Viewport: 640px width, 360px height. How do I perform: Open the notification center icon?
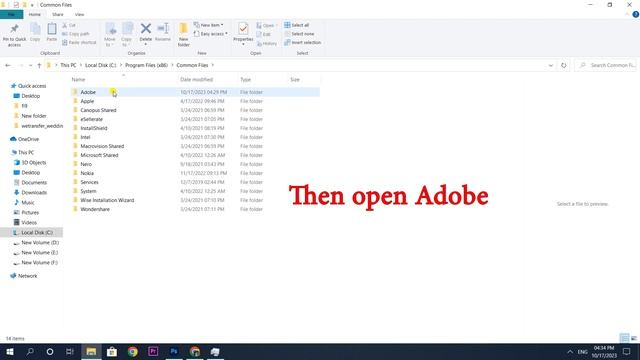point(627,351)
